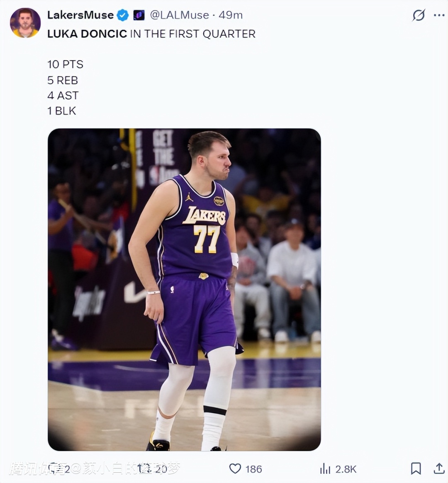Click the LakersMuse display name
Image resolution: width=448 pixels, height=483 pixels.
point(80,15)
